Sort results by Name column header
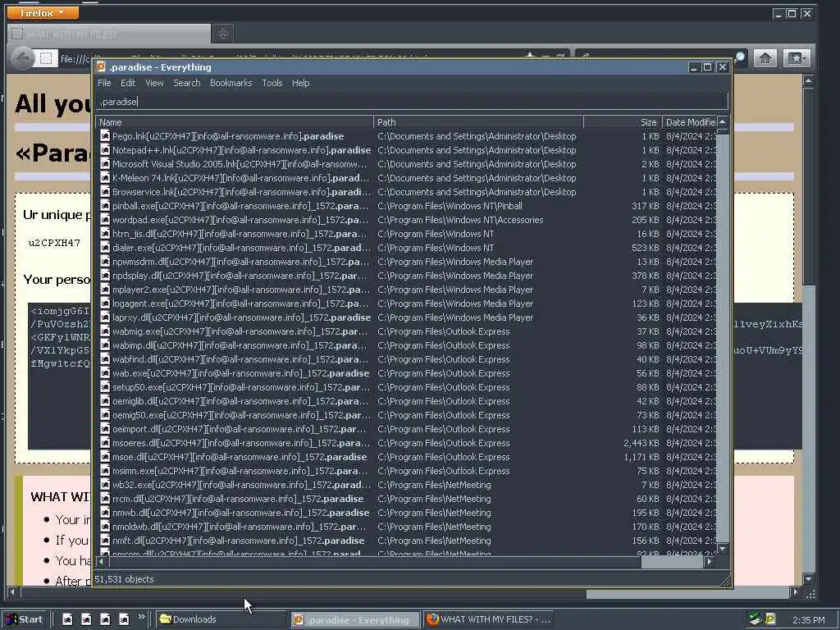This screenshot has width=840, height=630. tap(234, 122)
